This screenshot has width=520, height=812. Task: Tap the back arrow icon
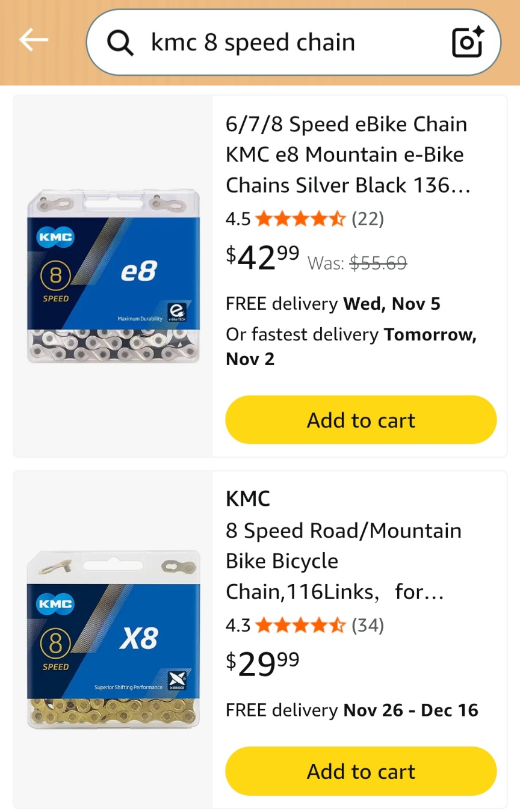pos(33,40)
